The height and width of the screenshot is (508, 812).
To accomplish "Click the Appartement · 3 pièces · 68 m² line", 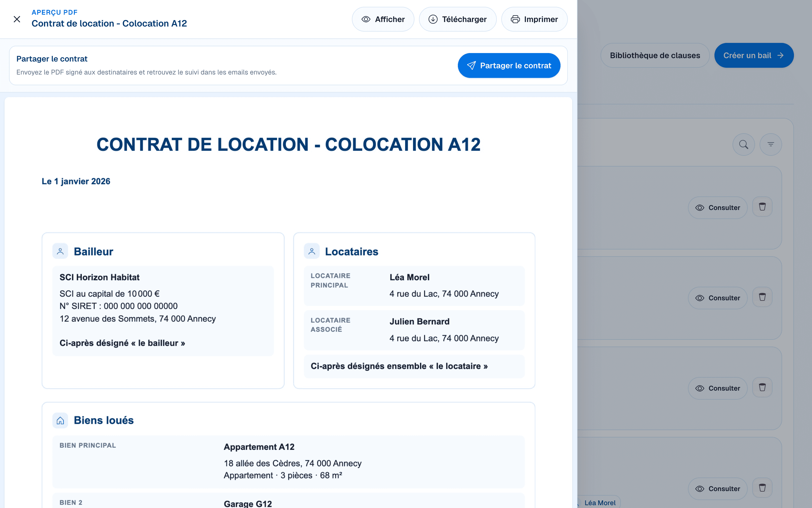I will click(x=283, y=476).
